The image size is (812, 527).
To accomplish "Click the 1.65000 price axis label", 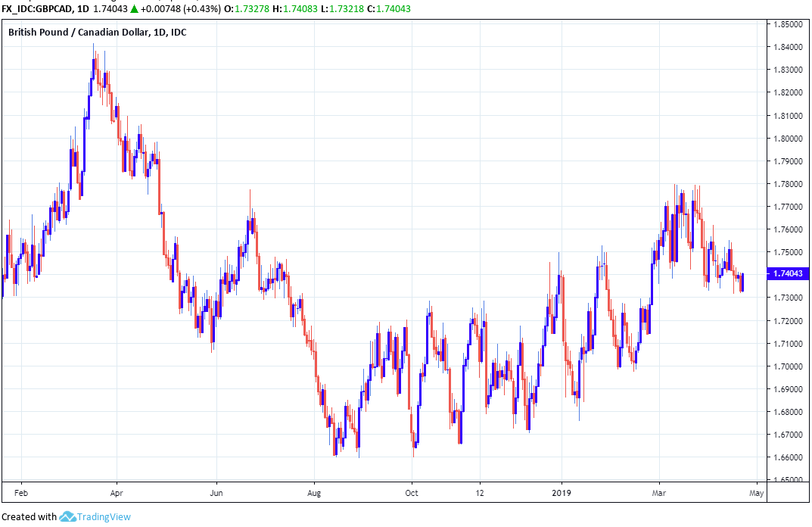I will [x=788, y=480].
